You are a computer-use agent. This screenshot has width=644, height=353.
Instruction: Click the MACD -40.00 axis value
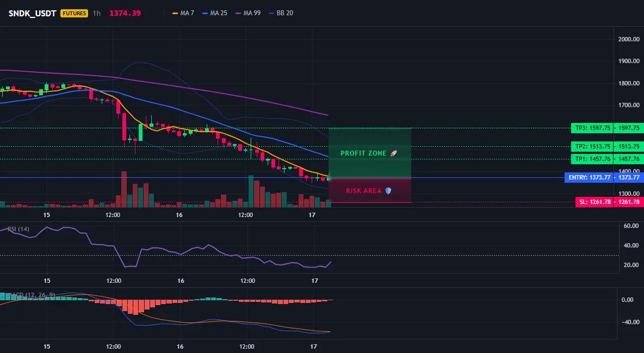[630, 322]
